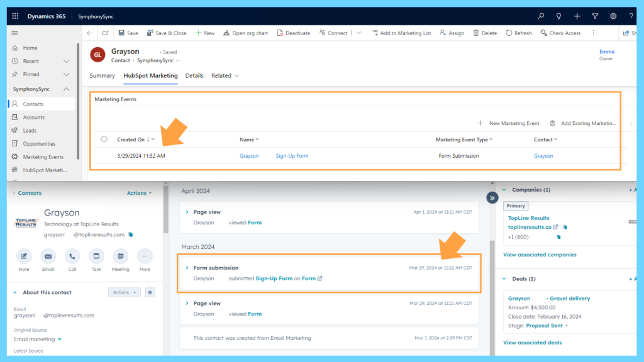
Task: Click the HubSpot Email icon button
Action: tap(48, 256)
